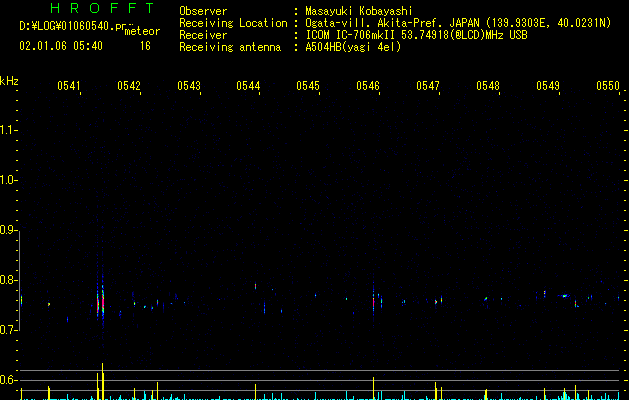Click the green meteor label

click(x=142, y=31)
